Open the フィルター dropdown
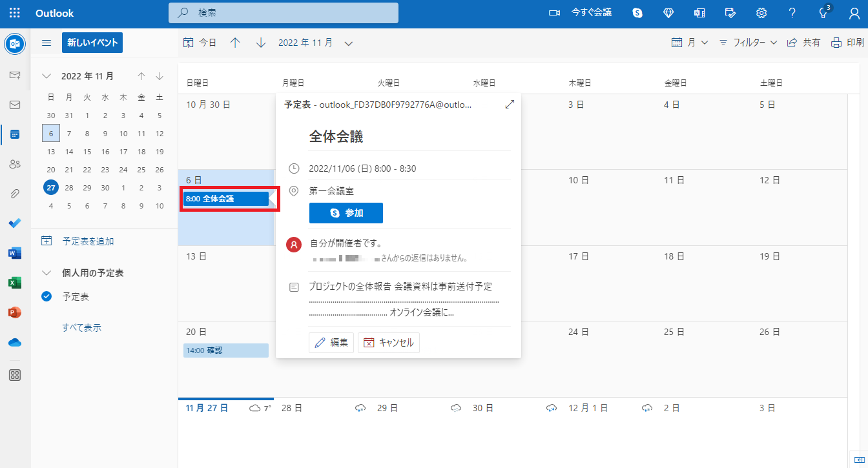The image size is (868, 468). (748, 43)
